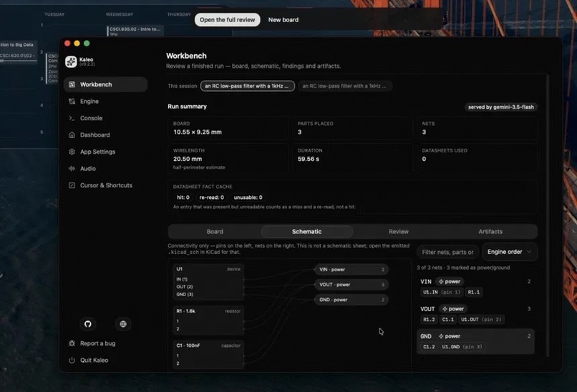Click the New board button
This screenshot has height=392, width=577.
point(283,20)
